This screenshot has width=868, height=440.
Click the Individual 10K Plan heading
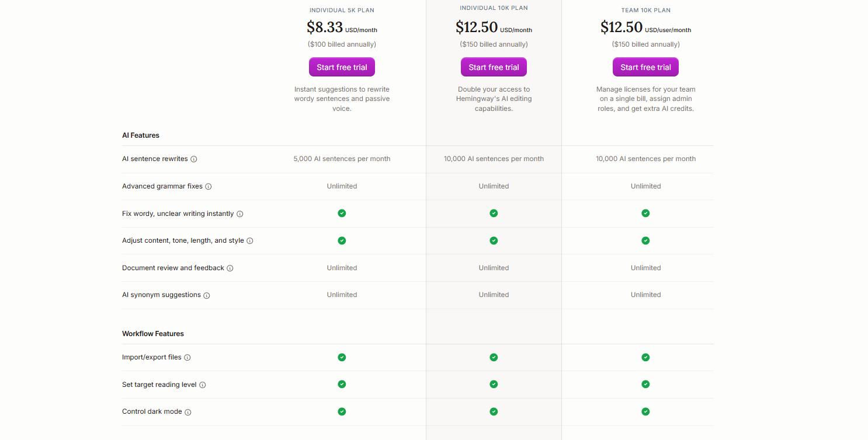tap(494, 8)
